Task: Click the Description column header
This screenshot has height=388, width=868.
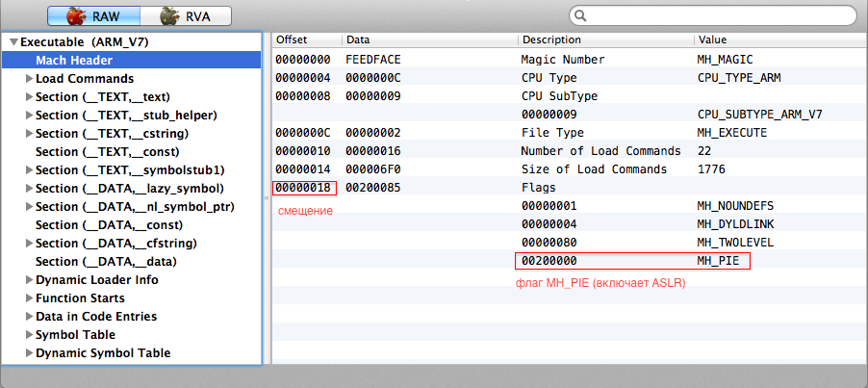Action: (606, 39)
